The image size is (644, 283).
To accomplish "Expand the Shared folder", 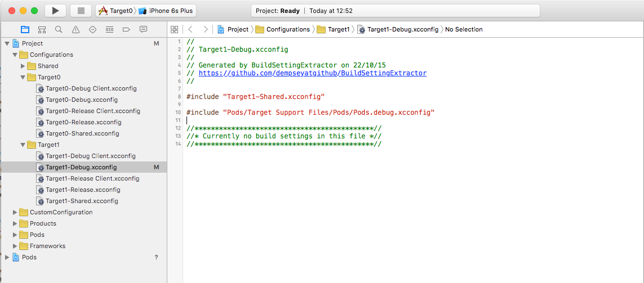I will point(23,66).
